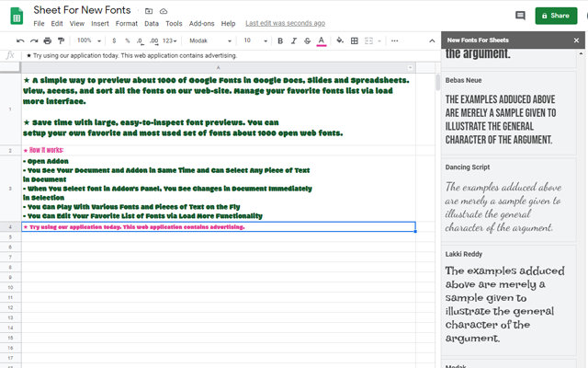Open the Data menu
Viewport: 588px width, 368px height.
click(152, 24)
